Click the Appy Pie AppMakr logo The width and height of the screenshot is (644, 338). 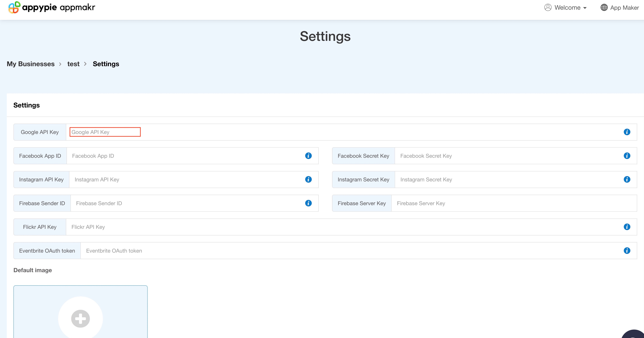52,7
